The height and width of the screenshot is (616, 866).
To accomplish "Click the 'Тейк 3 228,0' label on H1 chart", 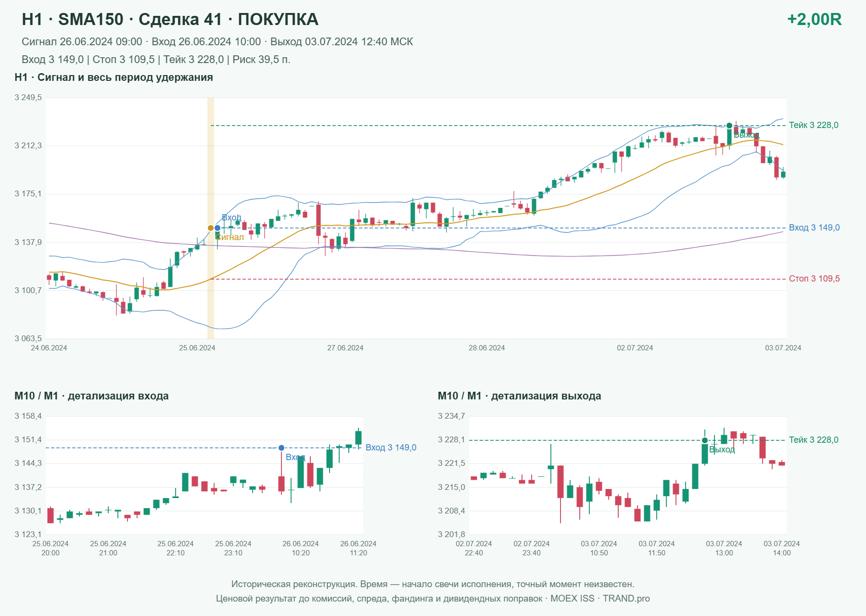I will coord(814,125).
